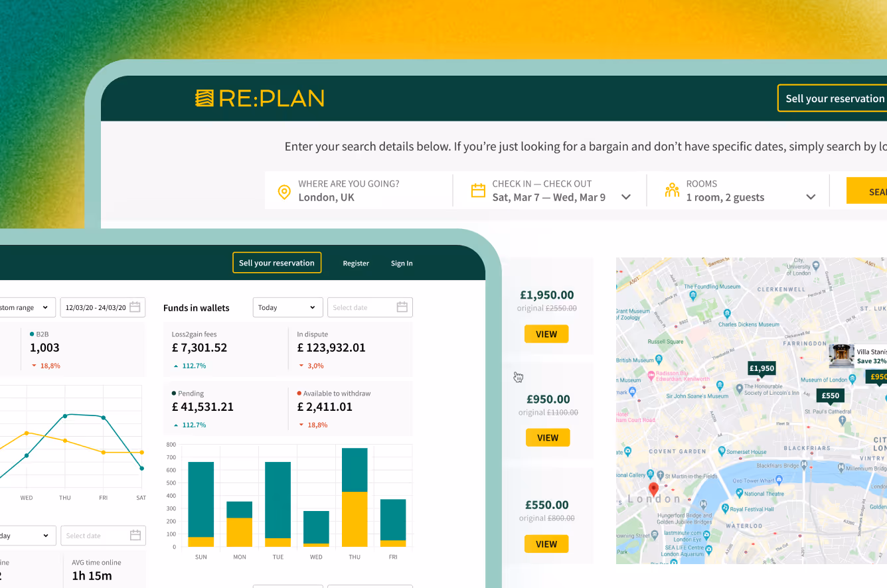Click the Select date field below the line chart

[x=103, y=536]
